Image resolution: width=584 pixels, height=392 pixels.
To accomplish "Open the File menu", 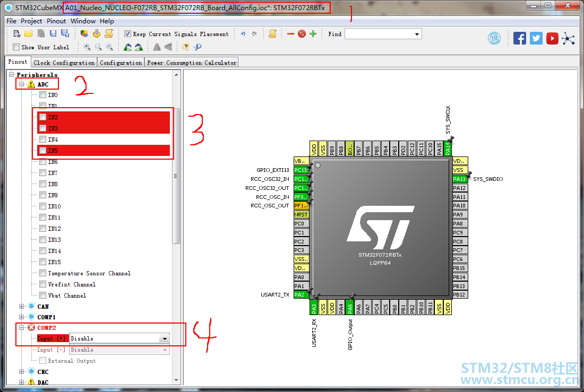I will tap(11, 21).
